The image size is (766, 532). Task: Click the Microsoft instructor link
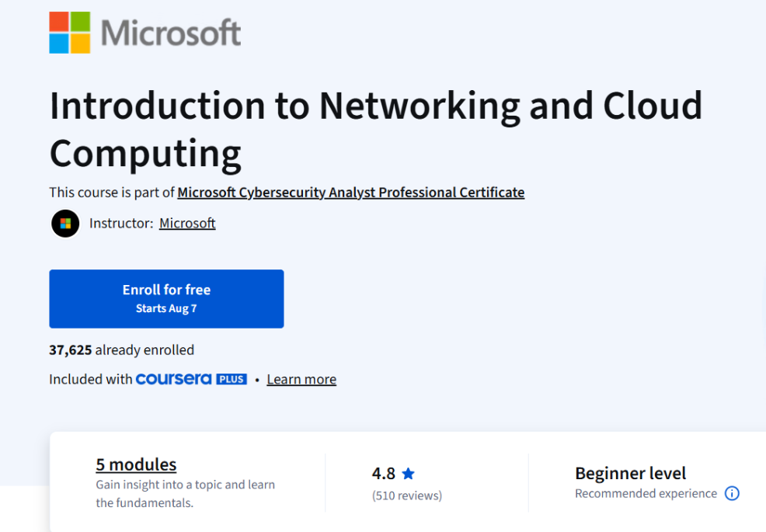[x=187, y=223]
